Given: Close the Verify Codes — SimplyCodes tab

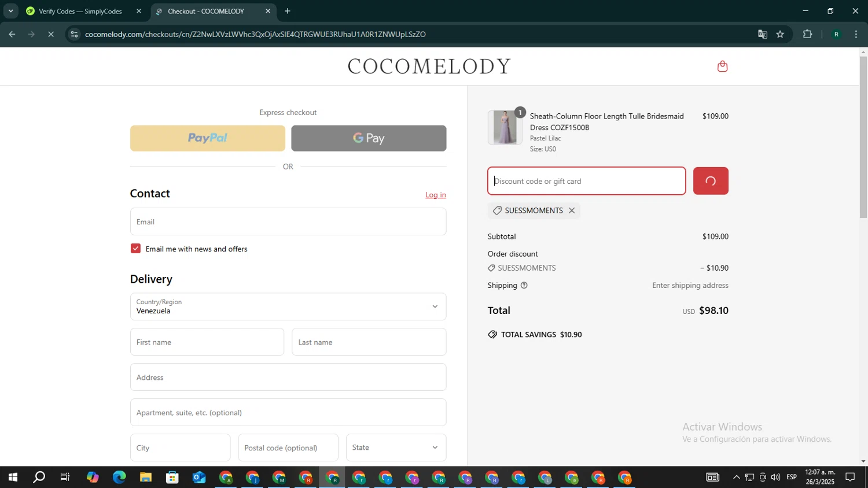Looking at the screenshot, I should [x=139, y=11].
